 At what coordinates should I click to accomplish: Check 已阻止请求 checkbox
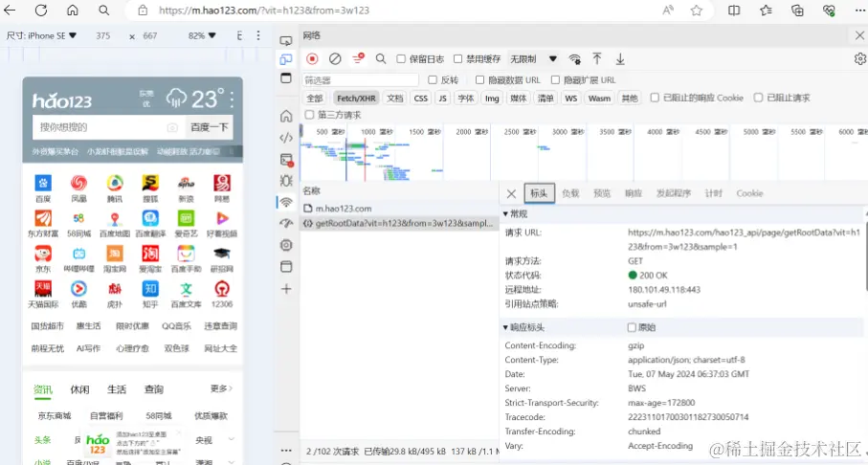tap(758, 98)
